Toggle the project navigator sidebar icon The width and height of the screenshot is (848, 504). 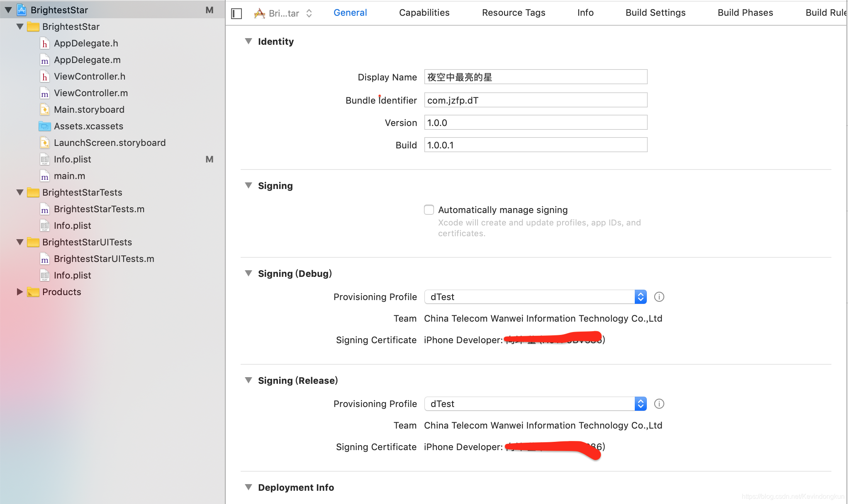(x=236, y=14)
